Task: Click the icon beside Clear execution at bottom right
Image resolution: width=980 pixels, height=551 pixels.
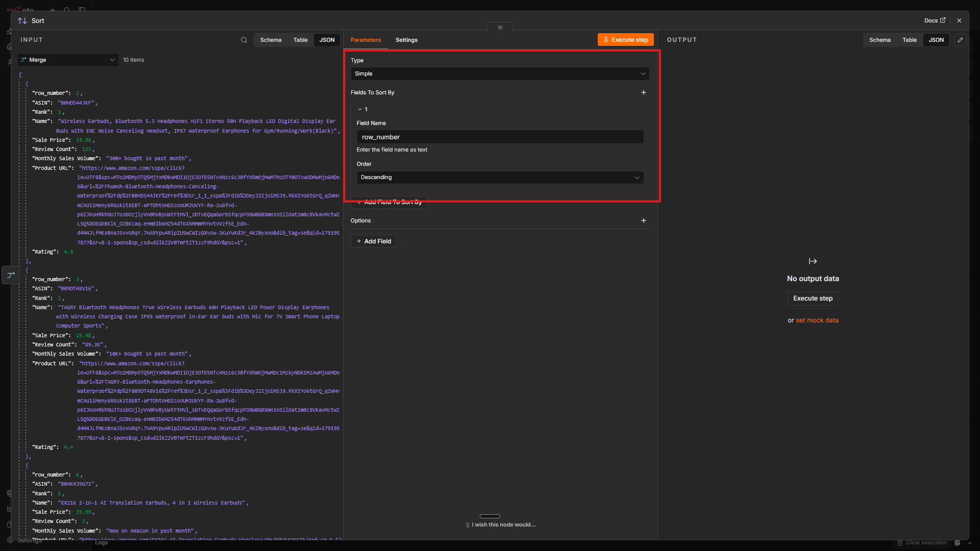Action: 958,543
